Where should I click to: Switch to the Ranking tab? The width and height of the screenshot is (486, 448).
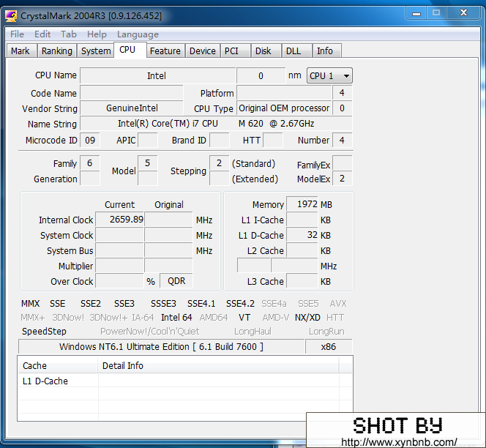tap(56, 51)
